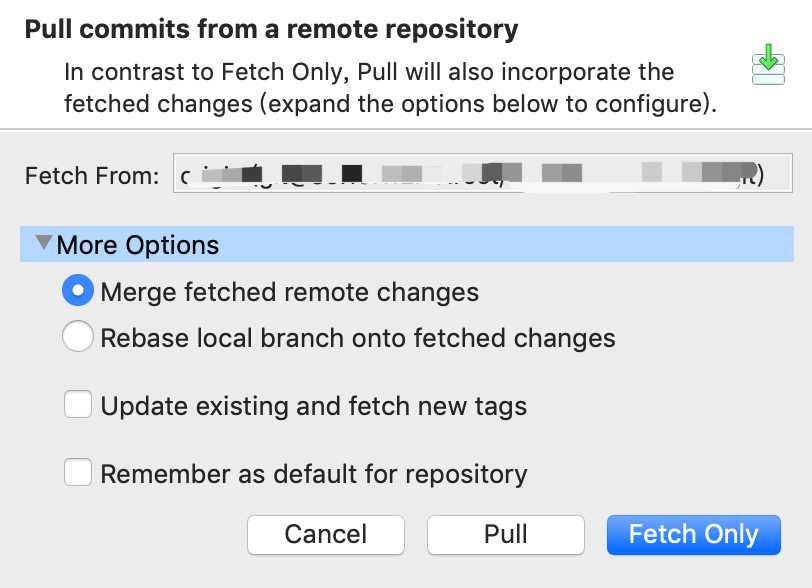Viewport: 812px width, 588px height.
Task: Click the description text about Fetch Only
Action: point(390,88)
